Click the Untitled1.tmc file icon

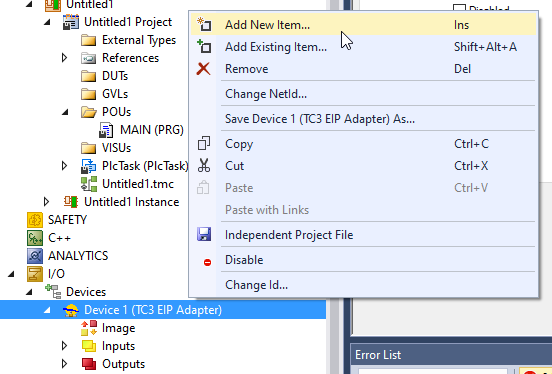tap(89, 184)
